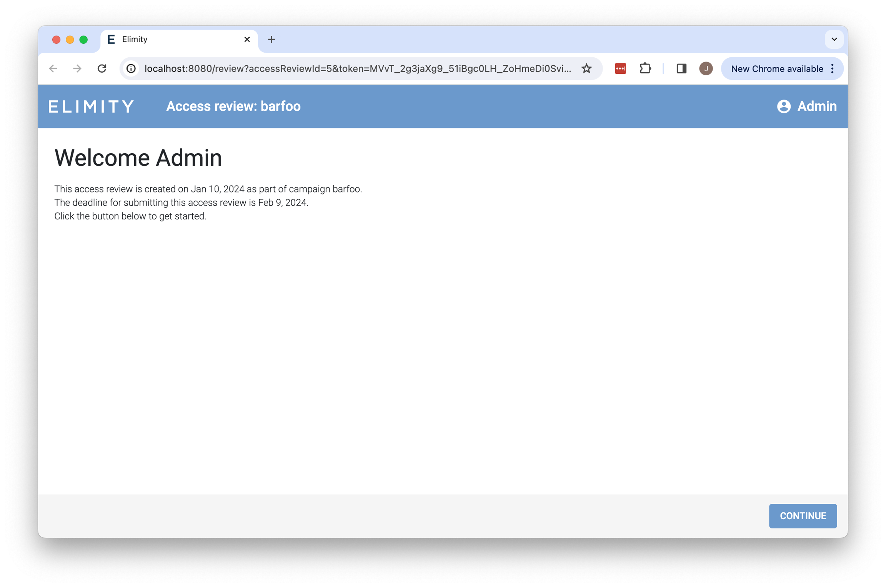Click the URL address bar
The width and height of the screenshot is (886, 588).
(357, 69)
